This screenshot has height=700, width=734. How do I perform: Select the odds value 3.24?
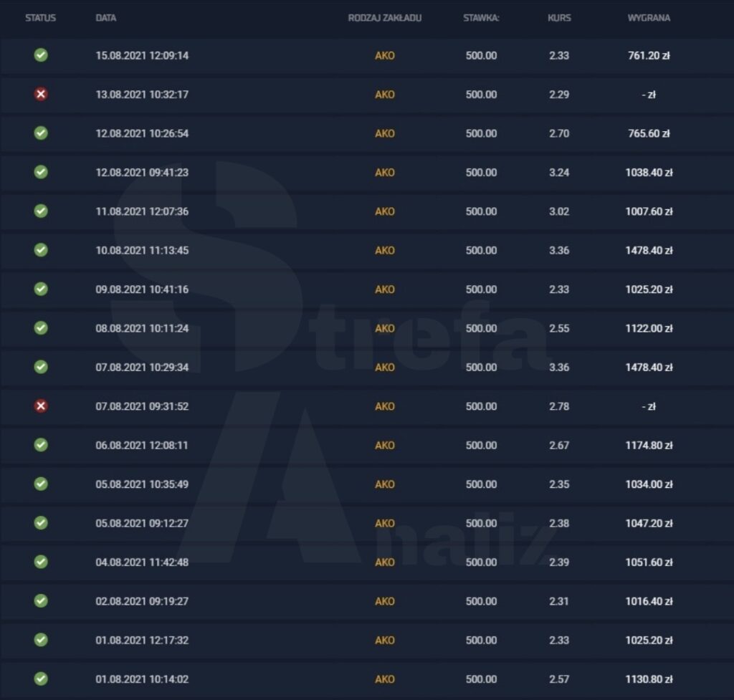click(559, 173)
